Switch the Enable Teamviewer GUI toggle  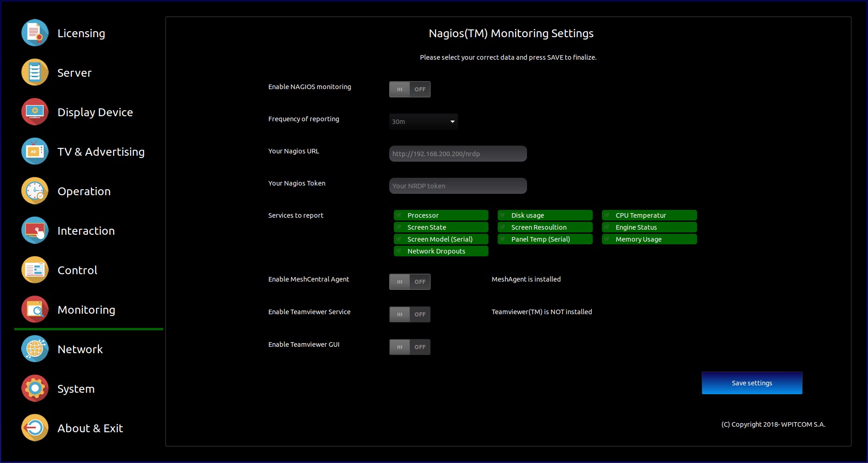[x=409, y=347]
